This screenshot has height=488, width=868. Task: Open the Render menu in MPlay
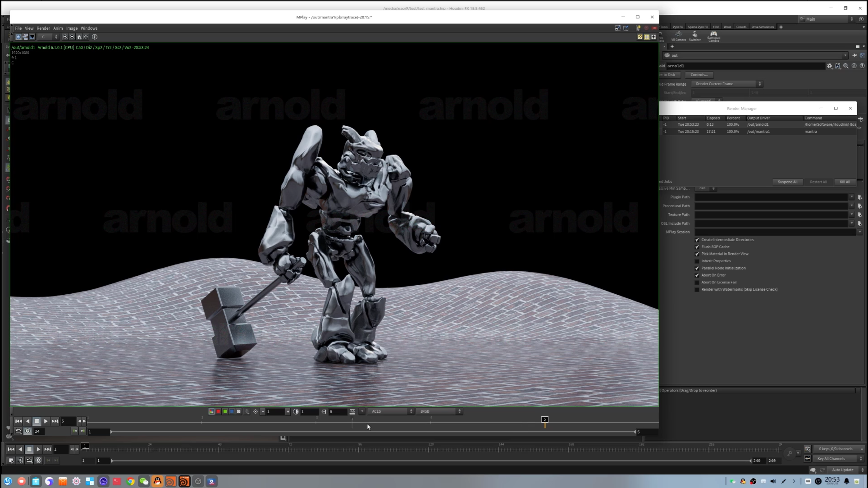pos(43,28)
